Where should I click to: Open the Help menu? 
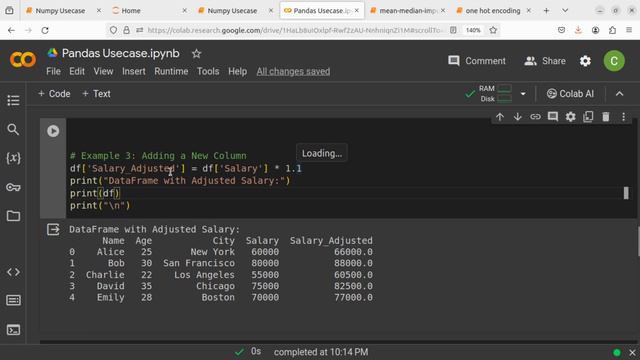point(238,71)
